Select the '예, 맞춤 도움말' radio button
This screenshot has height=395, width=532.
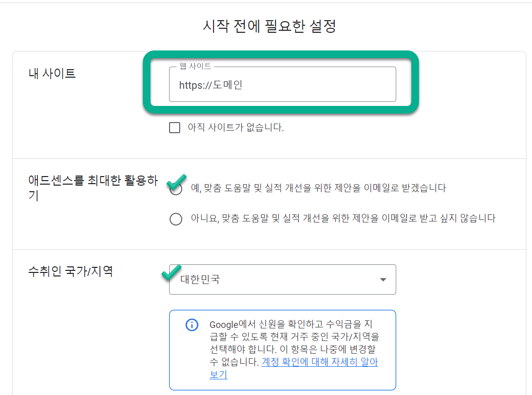click(176, 189)
